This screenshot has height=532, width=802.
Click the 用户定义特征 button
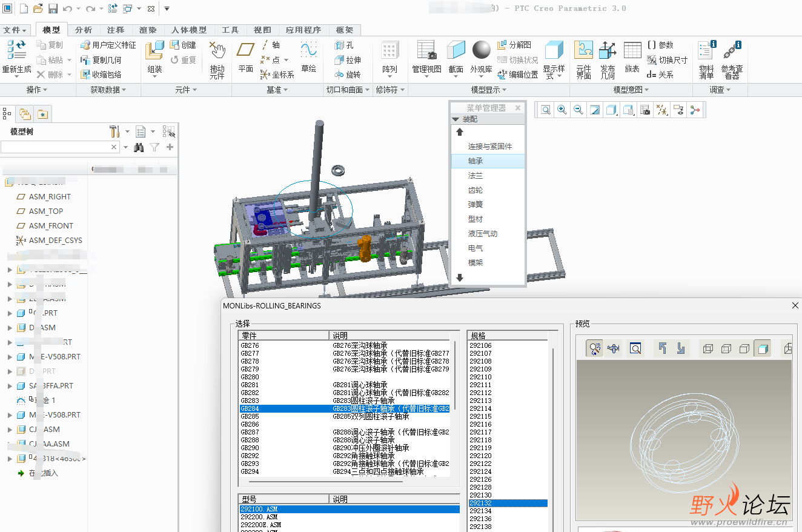(108, 45)
